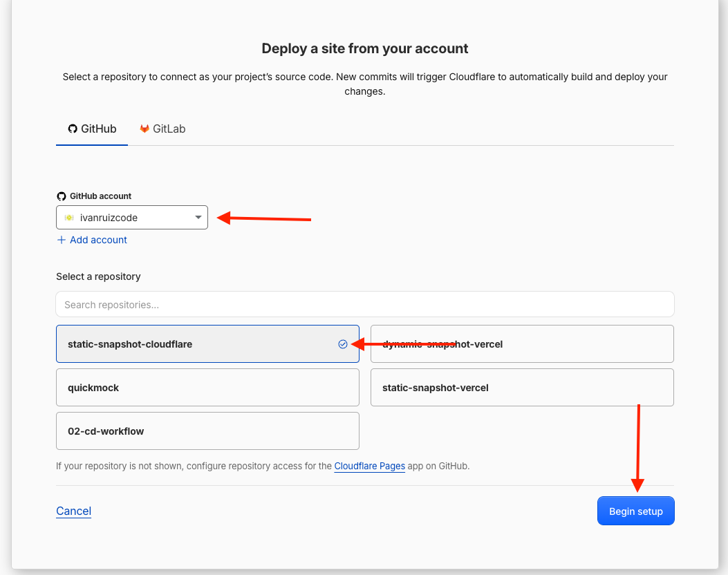The image size is (728, 575).
Task: Choose the quickmock repository
Action: pos(207,388)
